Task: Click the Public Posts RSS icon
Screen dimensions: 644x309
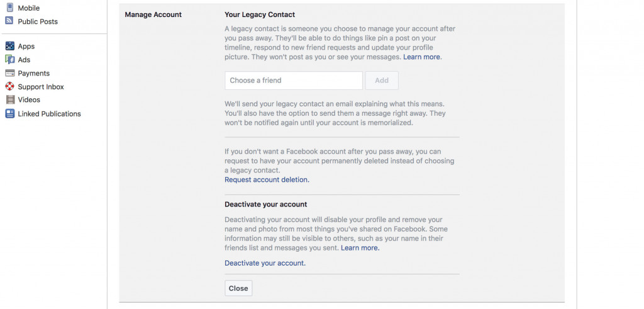Action: click(x=9, y=21)
